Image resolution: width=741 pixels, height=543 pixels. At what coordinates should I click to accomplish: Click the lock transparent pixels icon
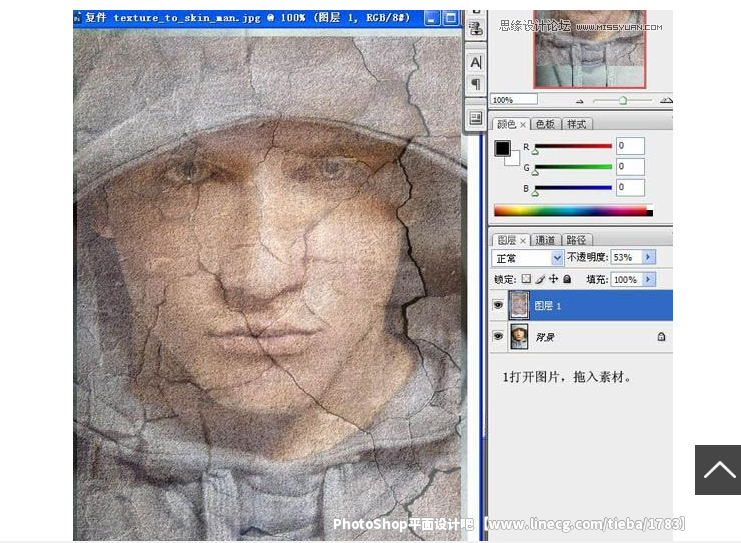coord(527,280)
